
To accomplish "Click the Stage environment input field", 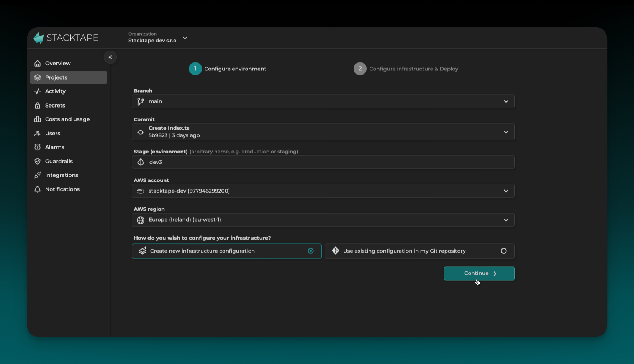I will pyautogui.click(x=323, y=162).
